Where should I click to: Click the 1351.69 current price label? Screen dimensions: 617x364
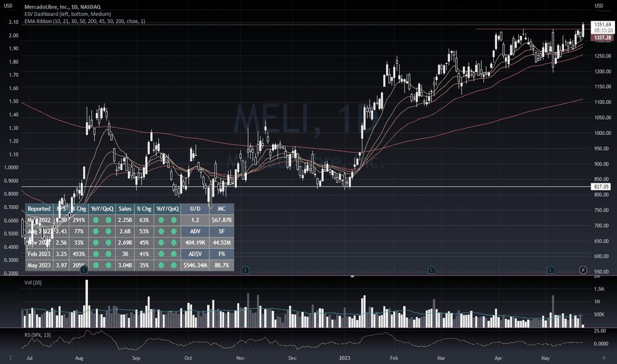click(602, 24)
